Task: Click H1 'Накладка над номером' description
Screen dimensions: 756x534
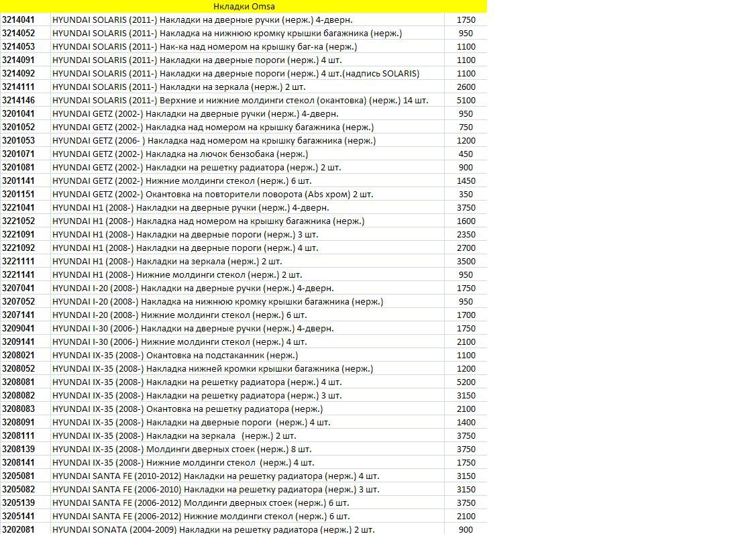Action: click(x=208, y=221)
